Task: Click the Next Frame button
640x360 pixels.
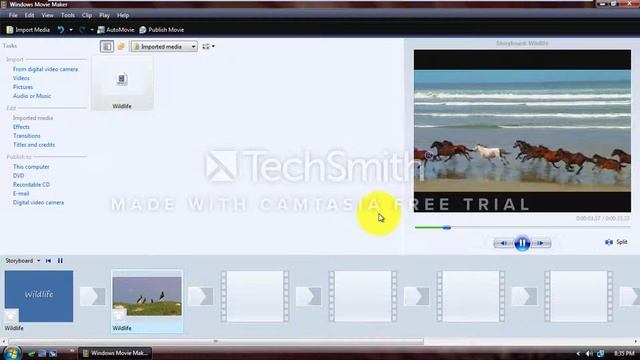Action: (x=541, y=243)
